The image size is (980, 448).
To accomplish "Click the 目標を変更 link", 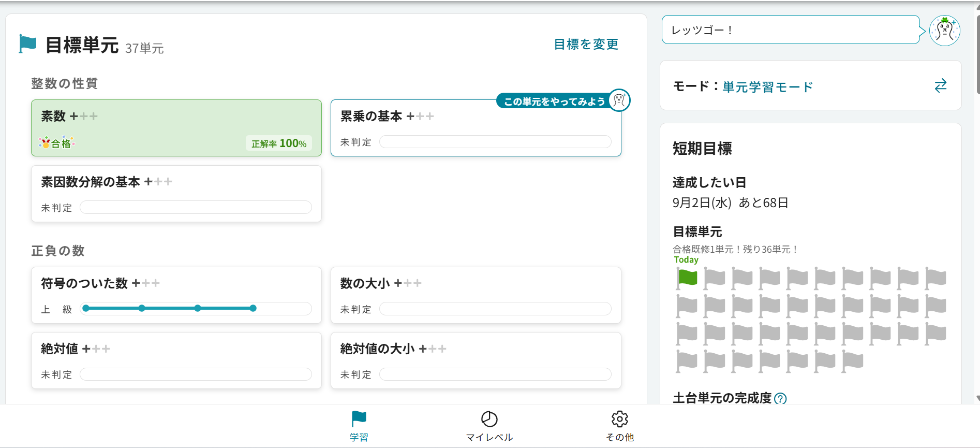I will tap(586, 45).
